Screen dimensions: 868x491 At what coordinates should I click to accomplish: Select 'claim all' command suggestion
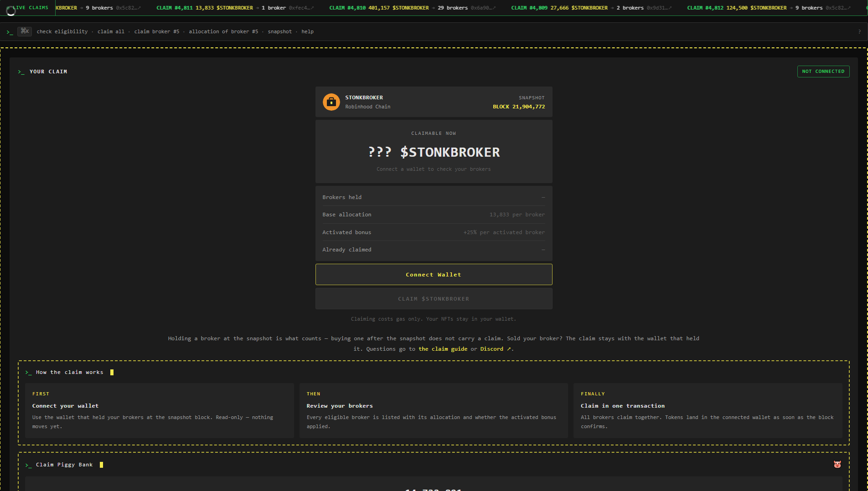(111, 31)
